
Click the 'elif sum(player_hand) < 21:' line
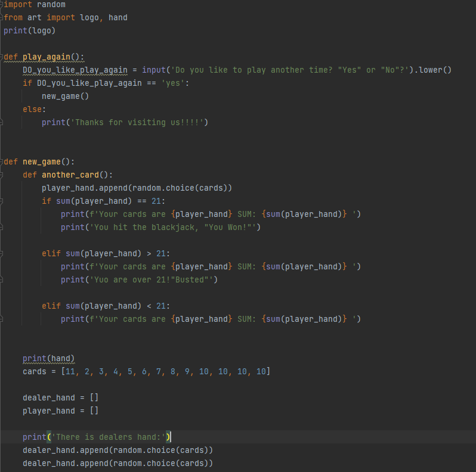pyautogui.click(x=106, y=306)
